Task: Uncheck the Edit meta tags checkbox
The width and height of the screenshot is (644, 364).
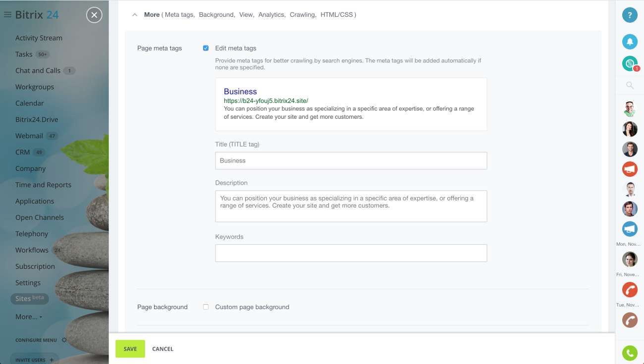Action: (x=206, y=48)
